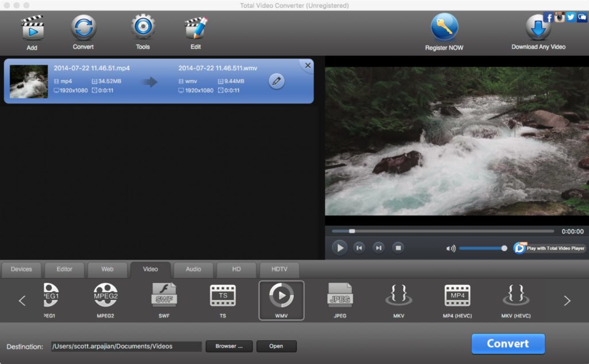Open the Devices tab

tap(21, 269)
